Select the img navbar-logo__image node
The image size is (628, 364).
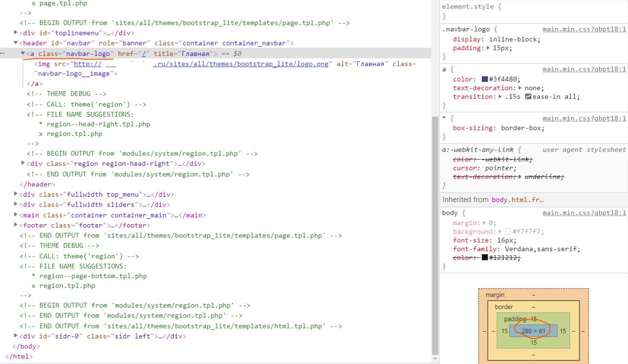tap(225, 69)
